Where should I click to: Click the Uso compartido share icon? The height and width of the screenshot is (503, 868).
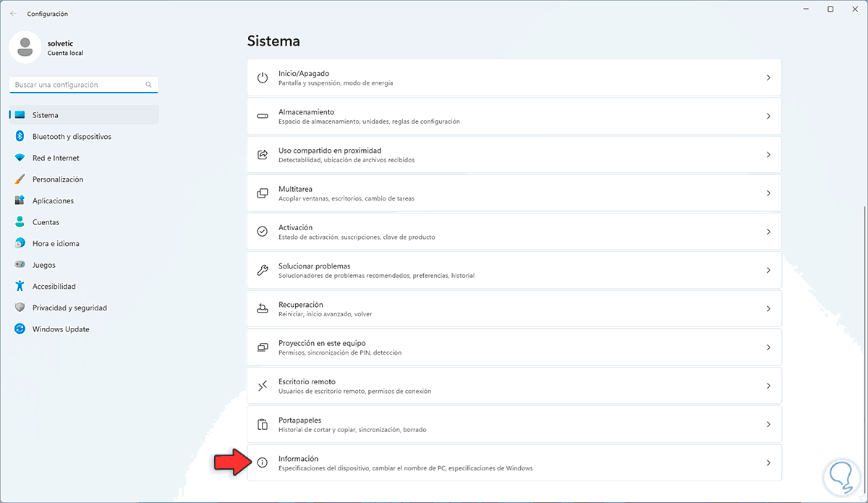(x=263, y=155)
